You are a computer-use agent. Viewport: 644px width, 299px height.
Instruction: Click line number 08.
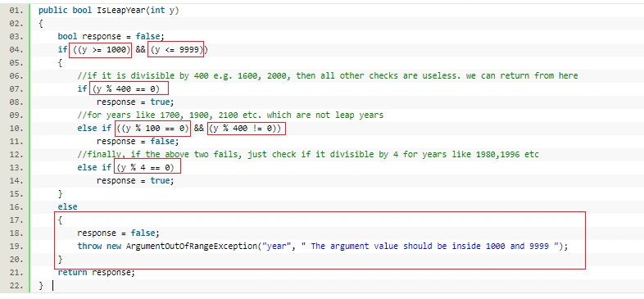coord(16,102)
